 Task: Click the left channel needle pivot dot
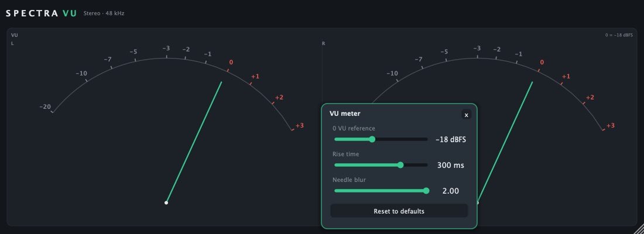[166, 202]
